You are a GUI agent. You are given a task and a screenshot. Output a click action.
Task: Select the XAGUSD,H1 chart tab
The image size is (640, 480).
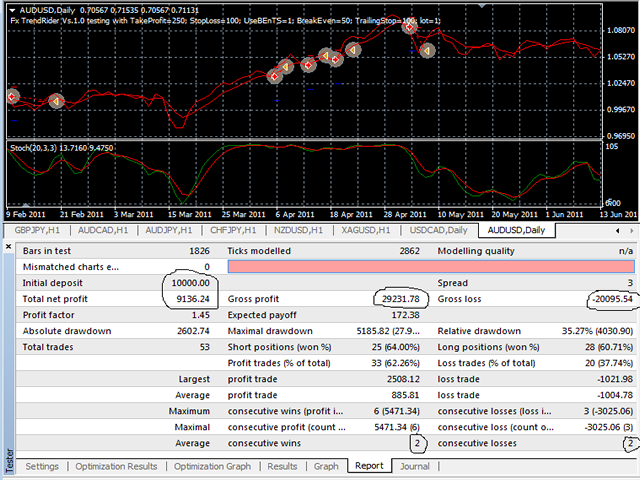[x=366, y=230]
